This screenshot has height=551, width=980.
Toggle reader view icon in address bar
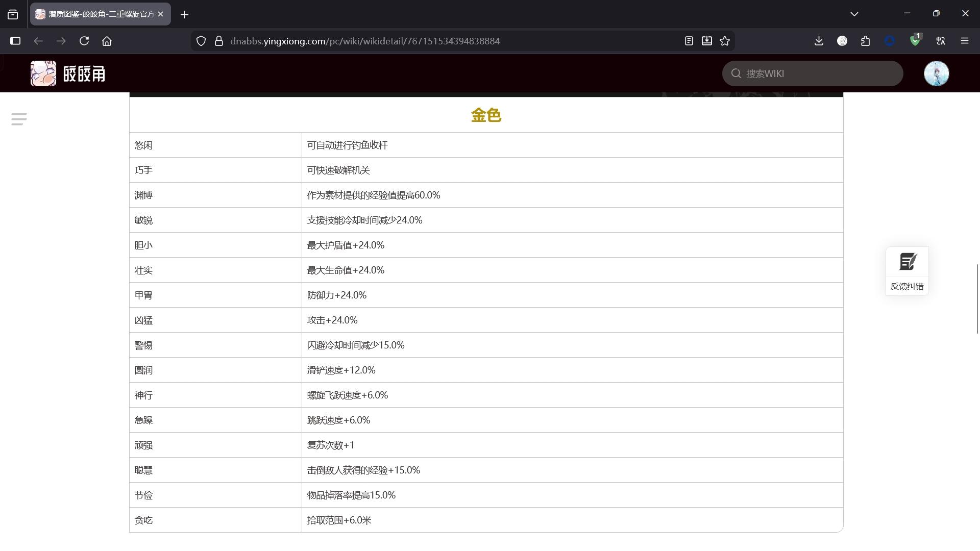pos(689,41)
